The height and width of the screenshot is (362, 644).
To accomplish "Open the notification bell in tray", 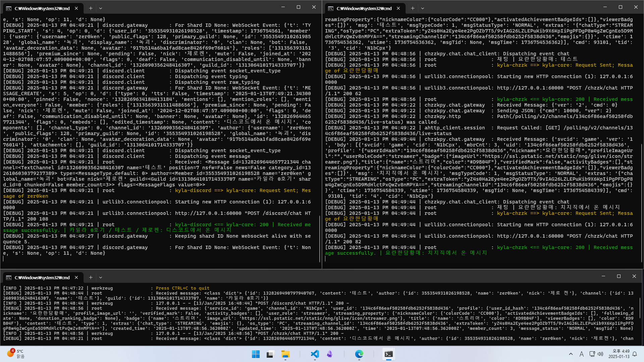I will (635, 354).
